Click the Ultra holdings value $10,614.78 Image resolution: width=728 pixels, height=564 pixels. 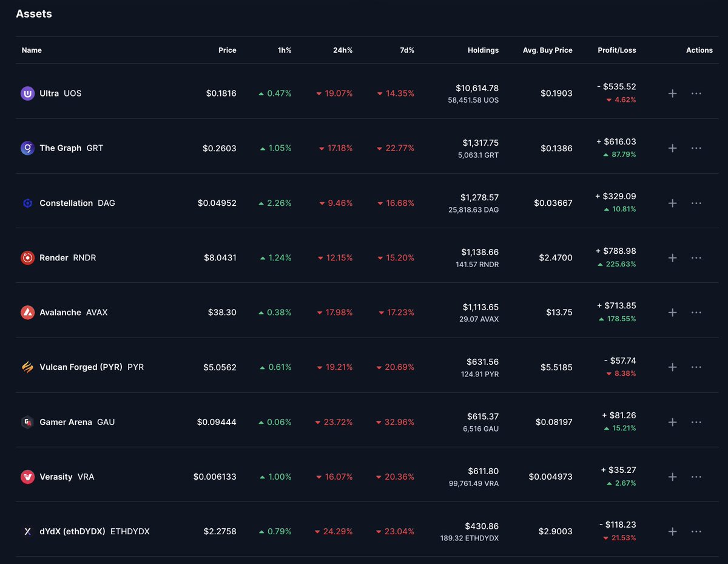tap(477, 88)
